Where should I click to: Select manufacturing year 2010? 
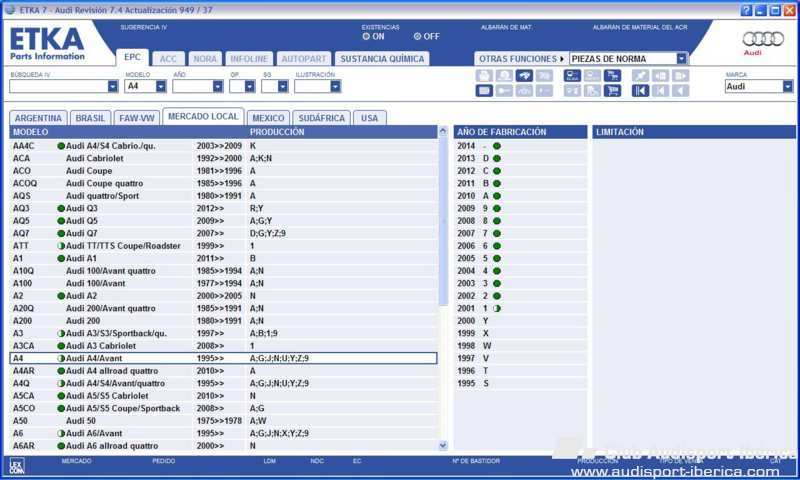point(520,196)
